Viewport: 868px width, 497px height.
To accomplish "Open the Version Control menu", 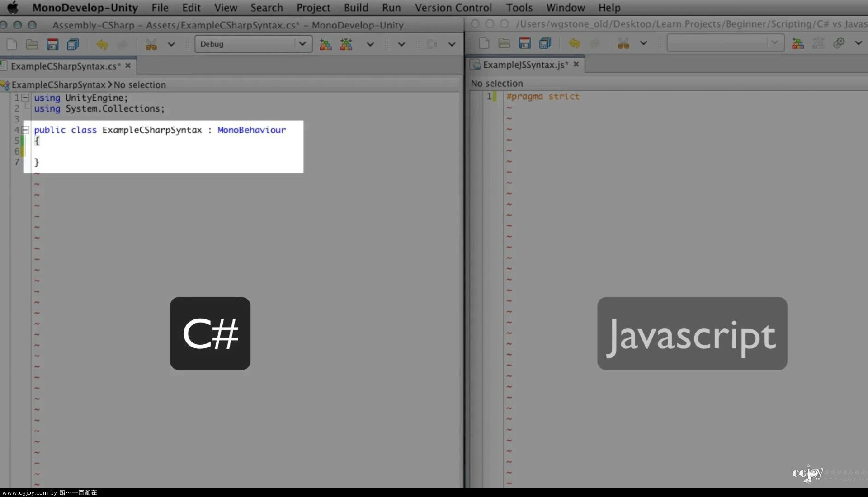I will pos(453,8).
